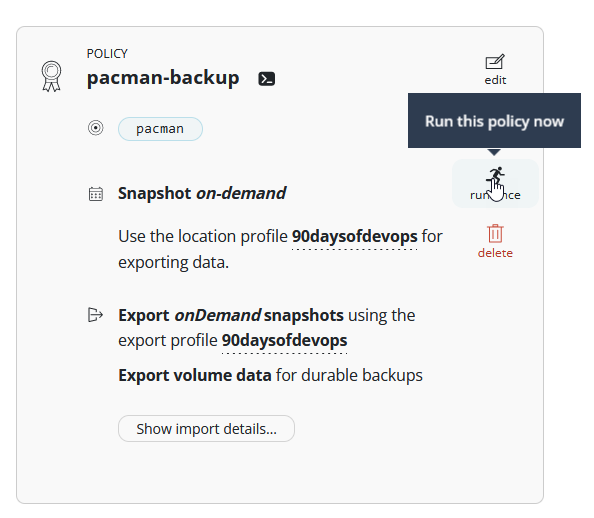The height and width of the screenshot is (518, 594).
Task: Click the POLICY label above title
Action: coord(107,54)
